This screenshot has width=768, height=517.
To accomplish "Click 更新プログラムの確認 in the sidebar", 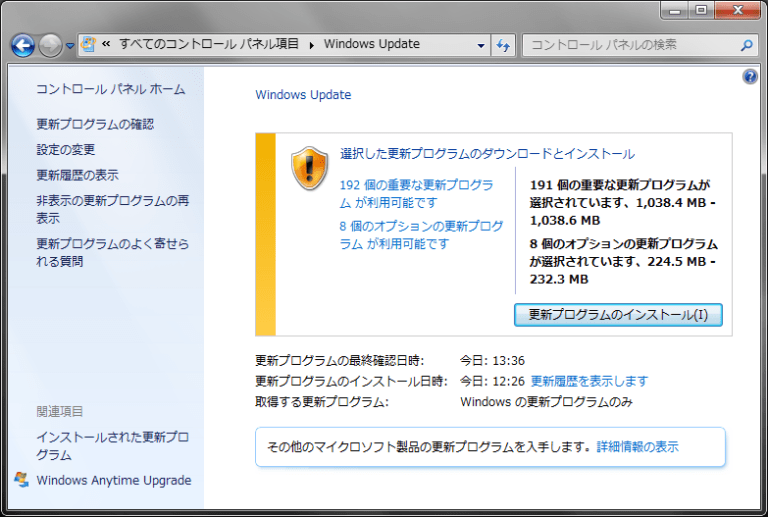I will (x=95, y=124).
